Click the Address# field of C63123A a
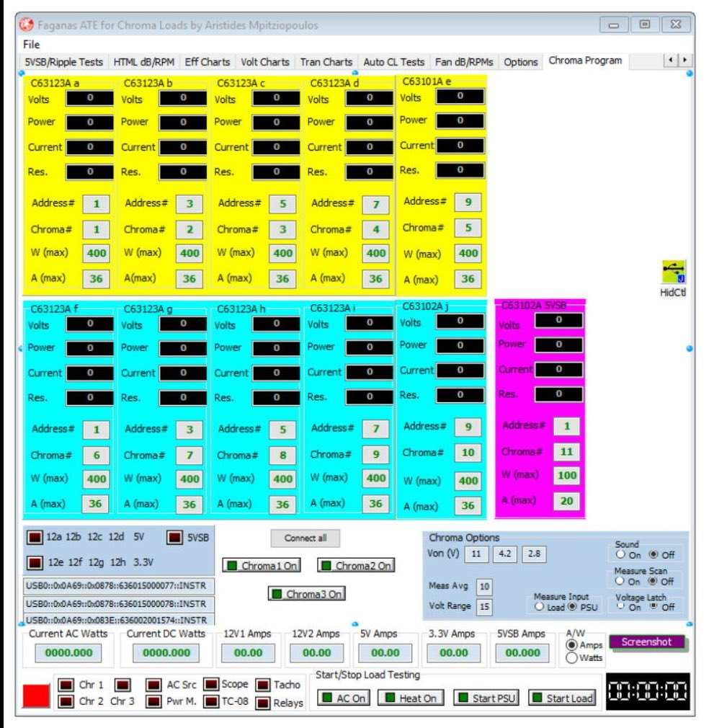The width and height of the screenshot is (709, 728). pos(96,203)
